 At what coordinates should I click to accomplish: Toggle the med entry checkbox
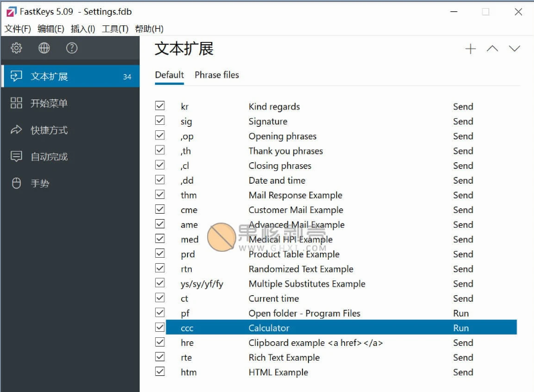160,238
